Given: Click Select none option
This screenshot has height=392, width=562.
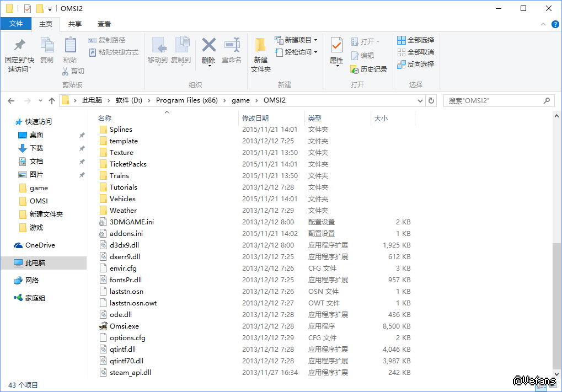Looking at the screenshot, I should [416, 52].
